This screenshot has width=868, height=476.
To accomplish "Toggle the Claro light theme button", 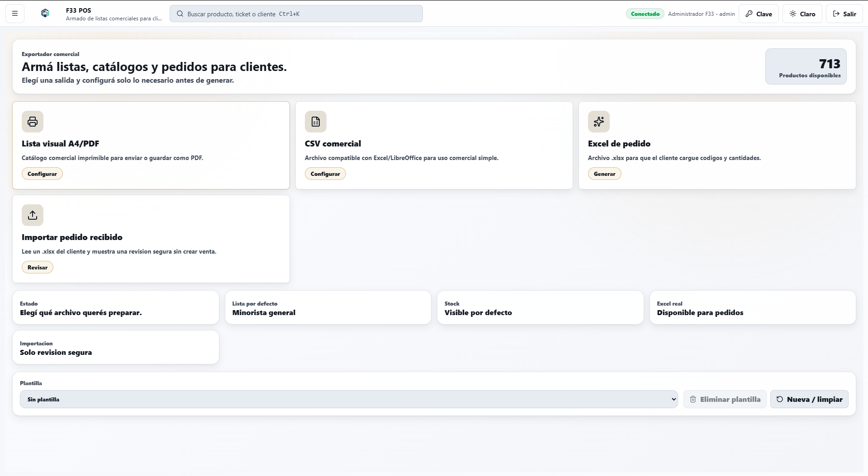I will click(802, 14).
